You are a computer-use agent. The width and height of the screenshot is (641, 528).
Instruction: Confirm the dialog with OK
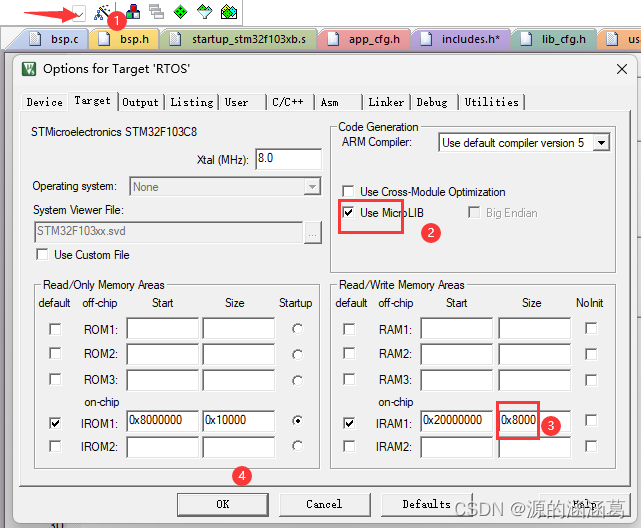coord(223,504)
